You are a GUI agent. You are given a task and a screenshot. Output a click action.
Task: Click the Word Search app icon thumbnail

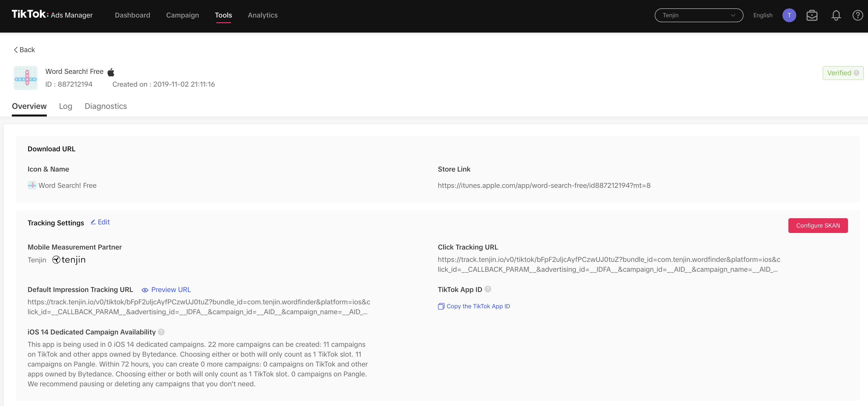[26, 78]
